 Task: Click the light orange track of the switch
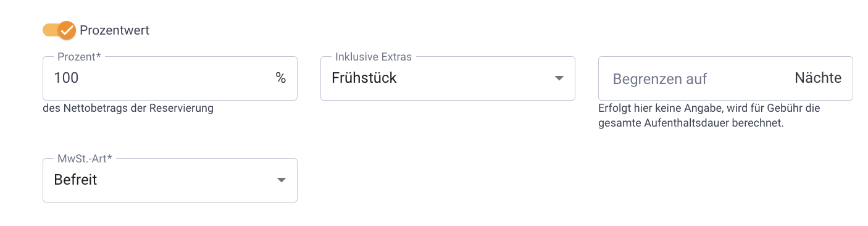[50, 30]
